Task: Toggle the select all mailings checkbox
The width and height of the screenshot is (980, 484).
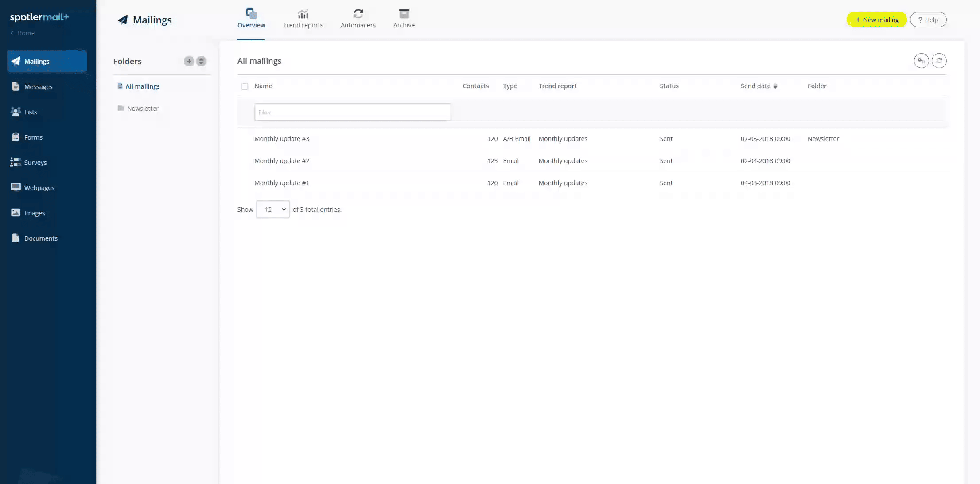Action: tap(245, 86)
